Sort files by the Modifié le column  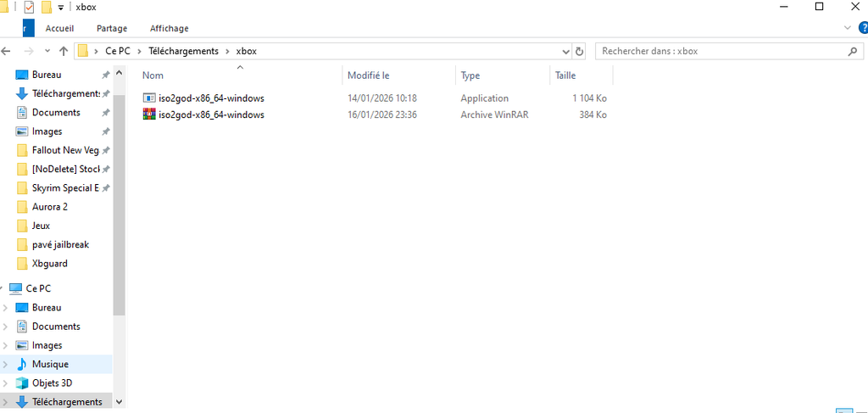coord(369,75)
